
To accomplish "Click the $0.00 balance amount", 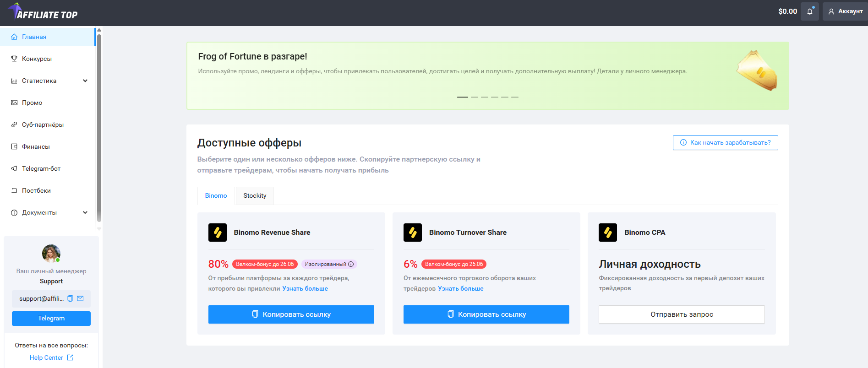I will (x=788, y=11).
